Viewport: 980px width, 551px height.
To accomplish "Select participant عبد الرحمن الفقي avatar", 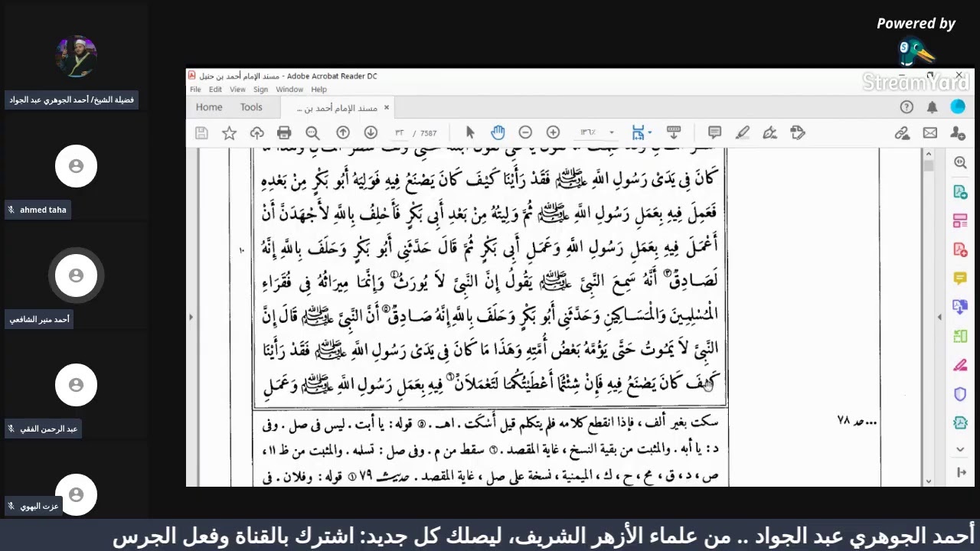I will coord(76,385).
